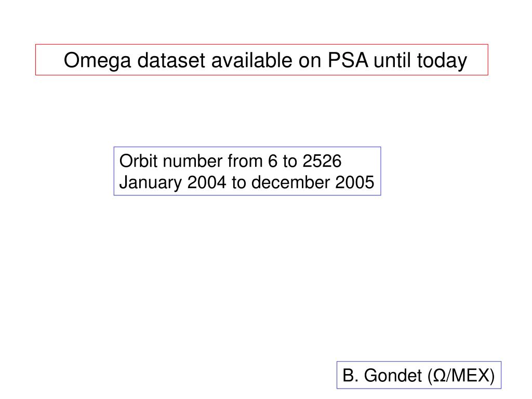Click the word "december" in the date line
The height and width of the screenshot is (399, 532).
pyautogui.click(x=290, y=182)
